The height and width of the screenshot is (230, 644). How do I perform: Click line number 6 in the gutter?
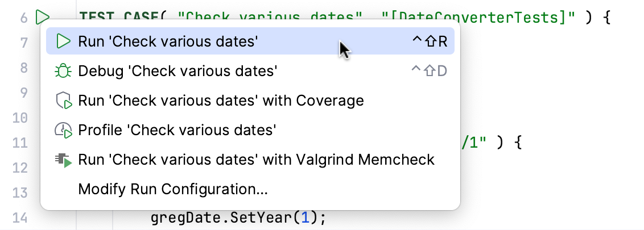pyautogui.click(x=23, y=18)
